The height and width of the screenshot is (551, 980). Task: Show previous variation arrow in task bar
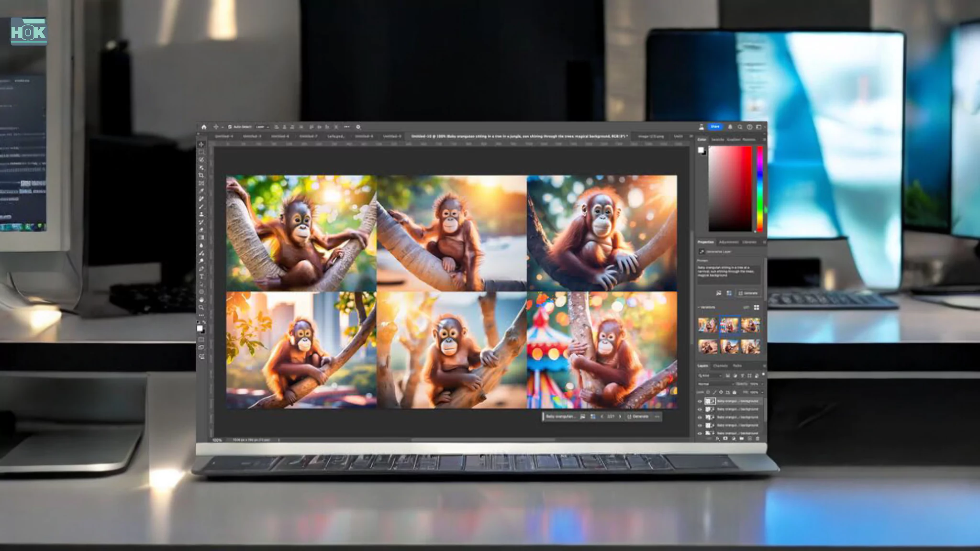[602, 417]
